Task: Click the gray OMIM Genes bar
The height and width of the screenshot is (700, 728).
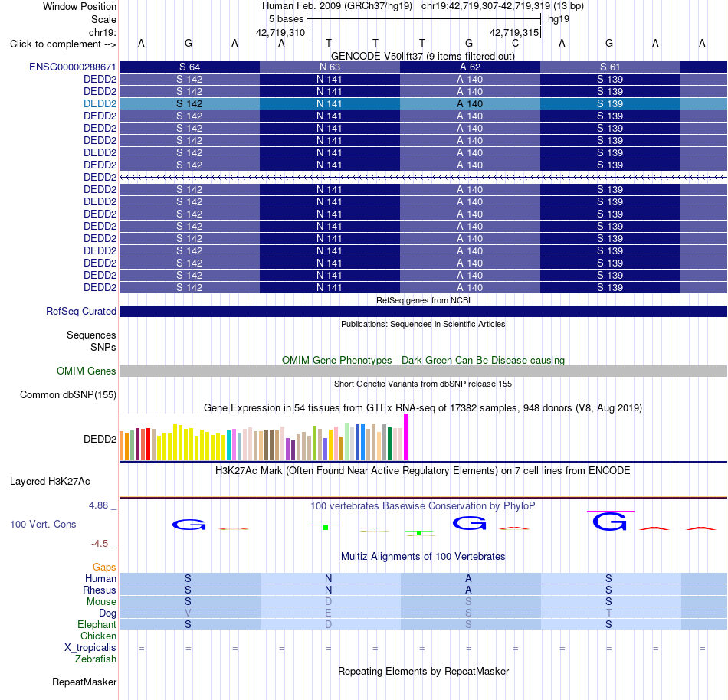Action: (x=423, y=371)
